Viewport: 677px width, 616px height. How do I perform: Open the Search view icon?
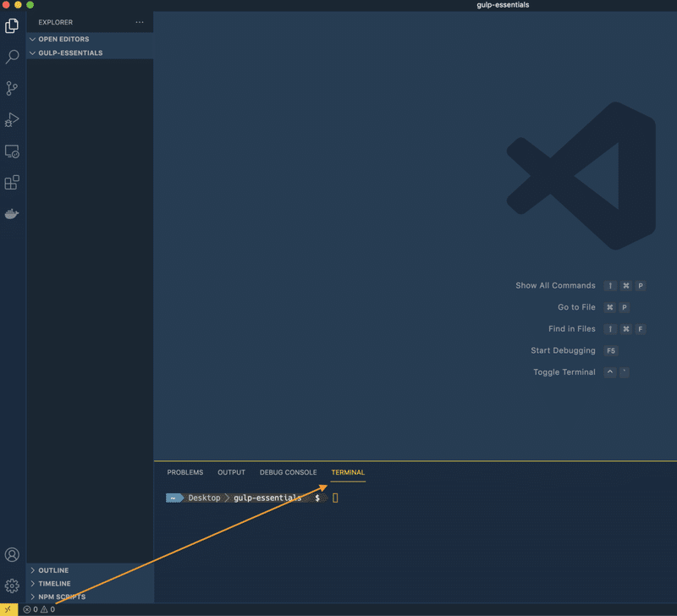coord(12,57)
